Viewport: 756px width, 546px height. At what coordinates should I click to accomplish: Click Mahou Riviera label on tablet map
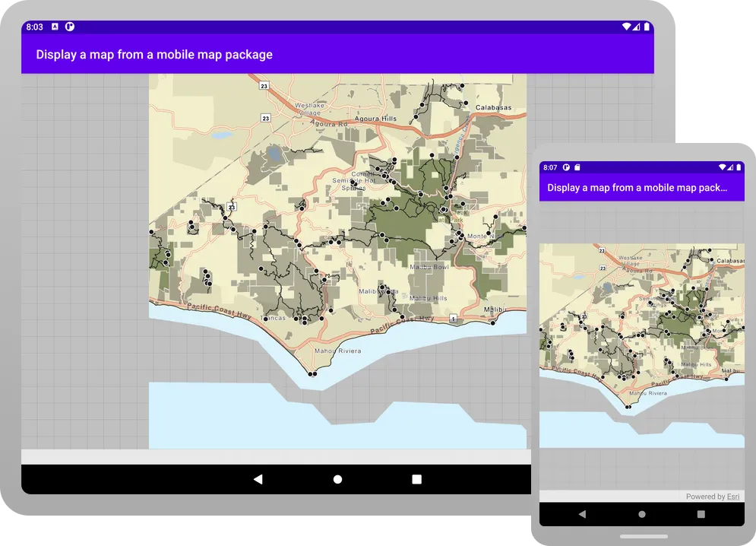[x=337, y=351]
